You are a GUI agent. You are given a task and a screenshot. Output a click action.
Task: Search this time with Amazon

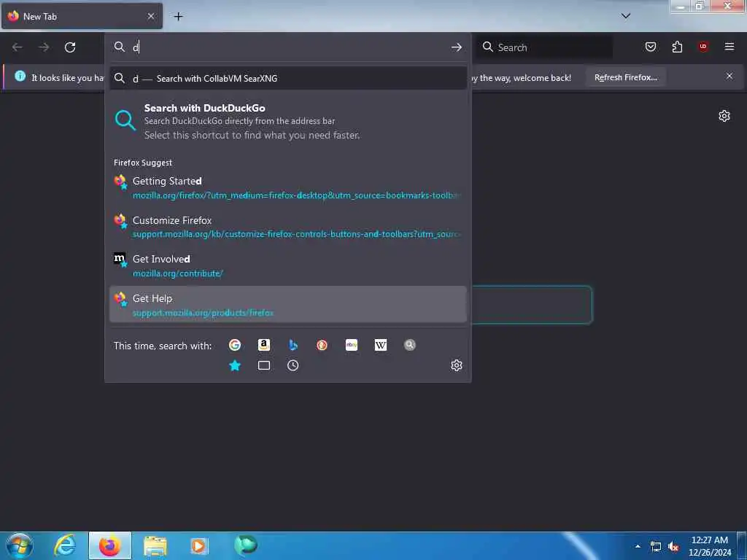pyautogui.click(x=264, y=345)
